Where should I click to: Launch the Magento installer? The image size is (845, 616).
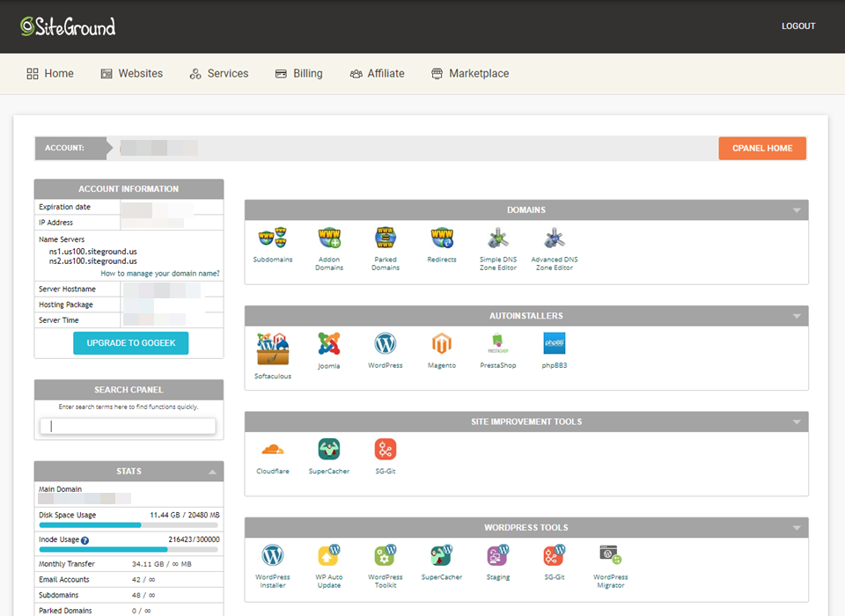pyautogui.click(x=442, y=345)
